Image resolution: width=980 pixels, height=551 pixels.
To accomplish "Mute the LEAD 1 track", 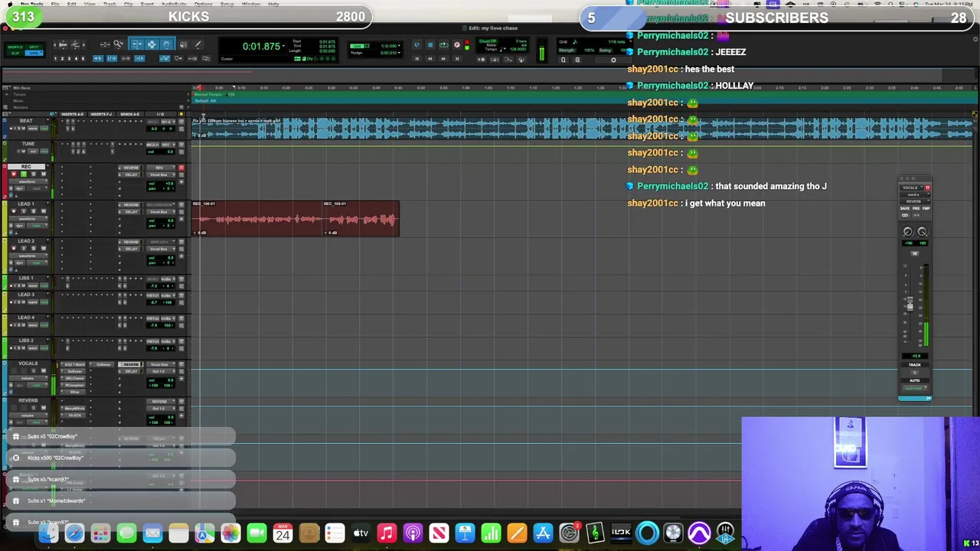I will [x=44, y=211].
